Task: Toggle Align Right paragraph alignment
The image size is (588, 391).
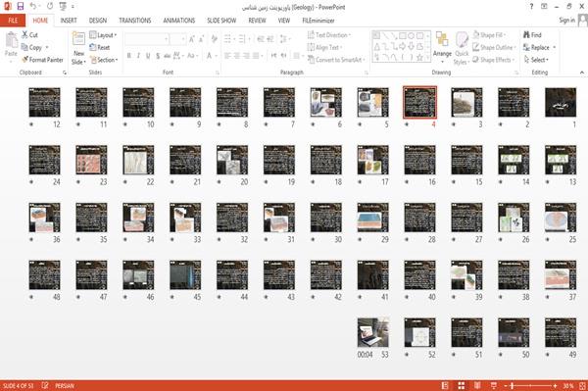Action: point(246,56)
